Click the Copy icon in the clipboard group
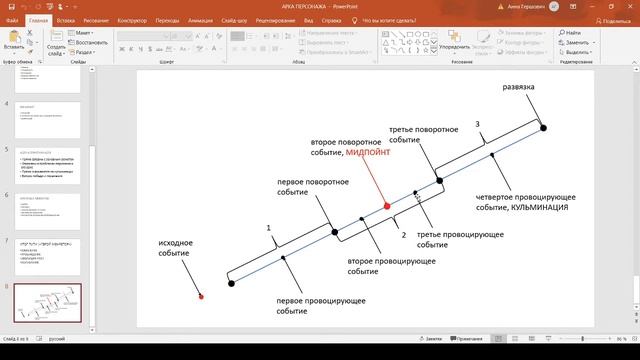 pos(30,42)
